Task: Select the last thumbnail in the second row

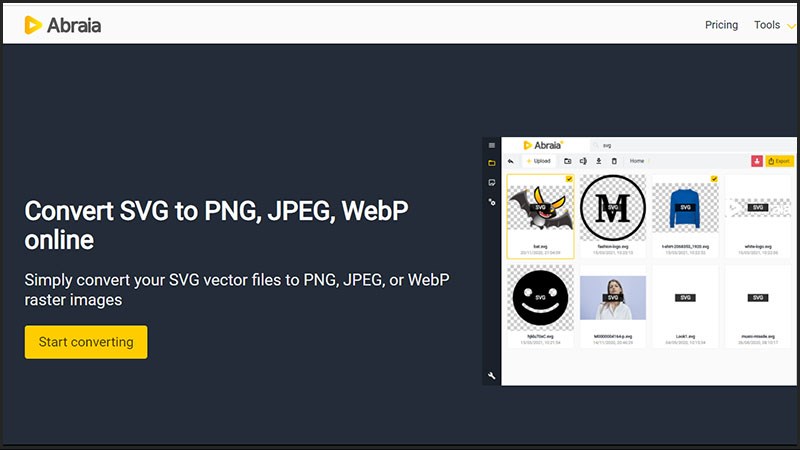Action: point(758,297)
